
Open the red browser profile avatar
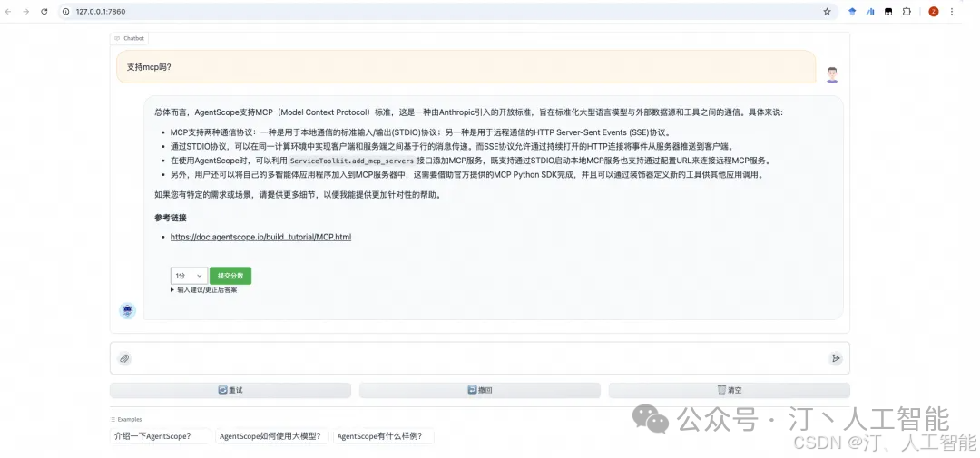coord(933,11)
